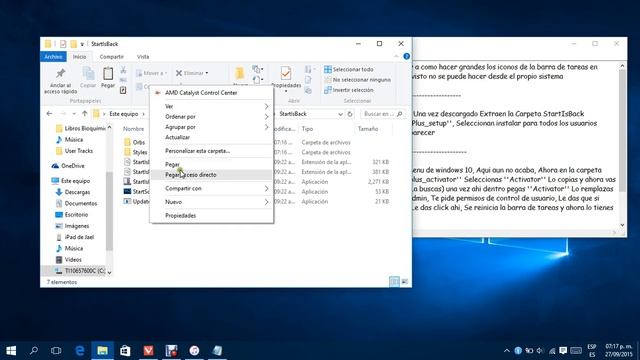Click the refresh button beside address bar

pos(350,114)
